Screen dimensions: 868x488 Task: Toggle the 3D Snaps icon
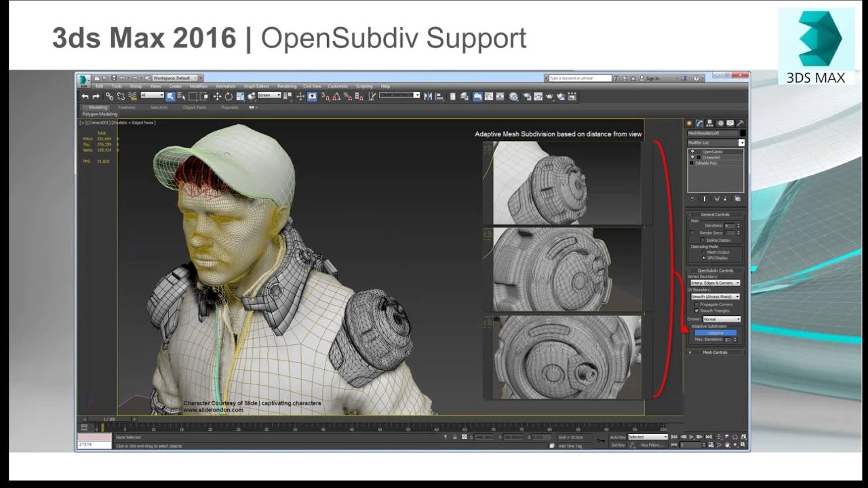325,96
